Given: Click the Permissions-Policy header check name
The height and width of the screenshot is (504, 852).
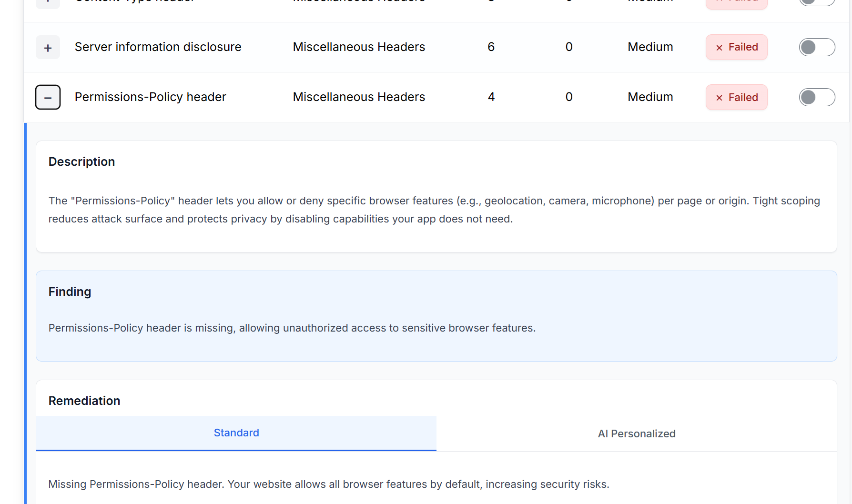Looking at the screenshot, I should 150,97.
